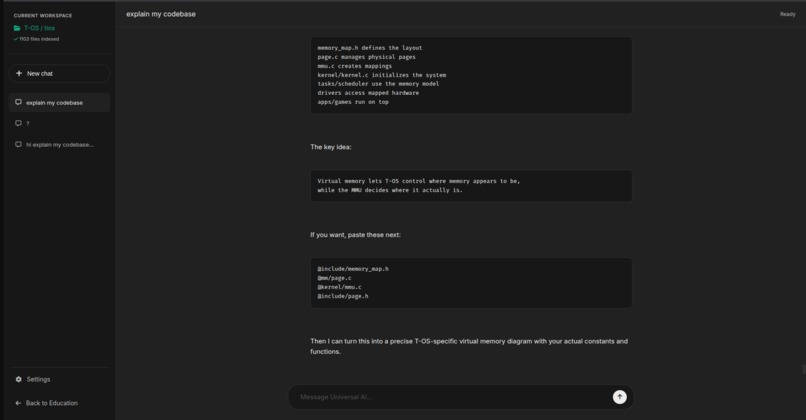806x420 pixels.
Task: Start a New chat
Action: [59, 74]
